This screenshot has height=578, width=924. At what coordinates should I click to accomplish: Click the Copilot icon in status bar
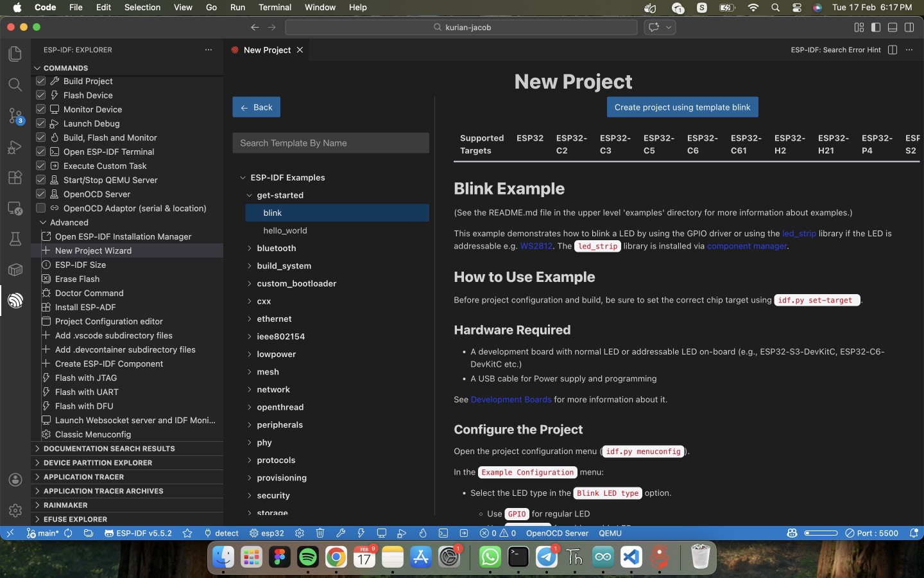[792, 533]
